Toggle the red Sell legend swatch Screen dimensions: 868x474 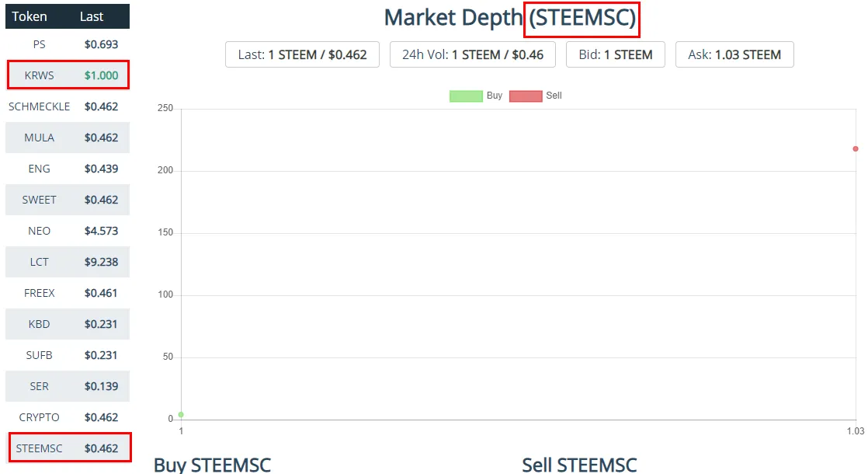(526, 96)
